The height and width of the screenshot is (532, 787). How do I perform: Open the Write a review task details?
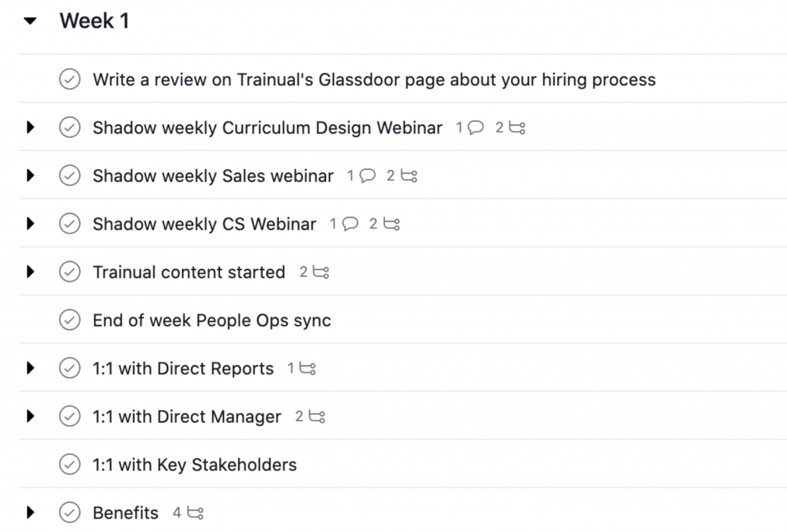click(374, 79)
